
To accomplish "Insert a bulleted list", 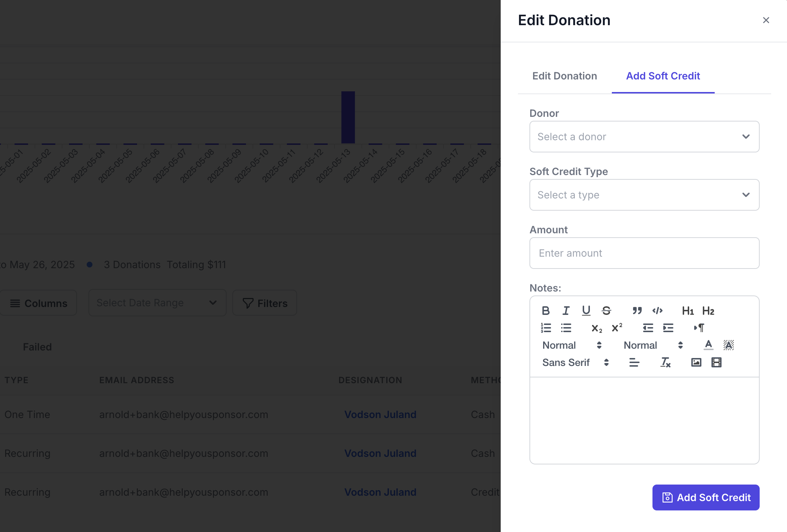I will point(566,328).
